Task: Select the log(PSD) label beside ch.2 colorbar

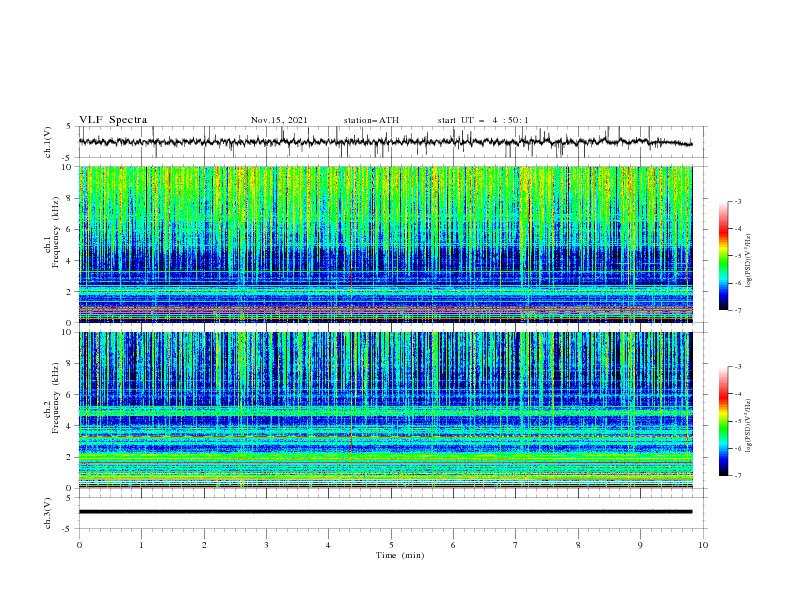Action: click(749, 426)
